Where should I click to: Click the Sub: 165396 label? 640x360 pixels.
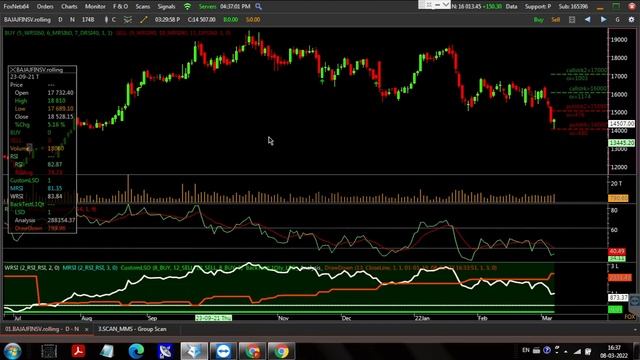pos(573,7)
